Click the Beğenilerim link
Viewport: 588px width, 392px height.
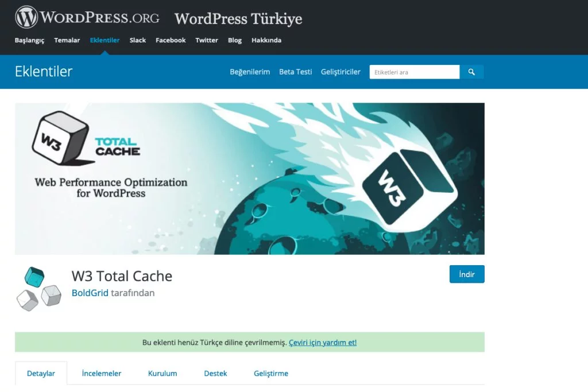click(x=250, y=72)
